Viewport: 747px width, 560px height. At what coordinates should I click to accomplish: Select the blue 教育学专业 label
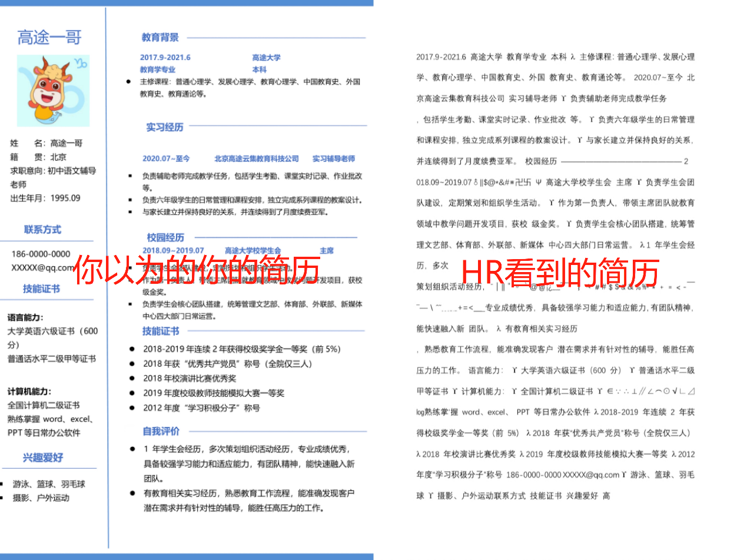pos(157,69)
